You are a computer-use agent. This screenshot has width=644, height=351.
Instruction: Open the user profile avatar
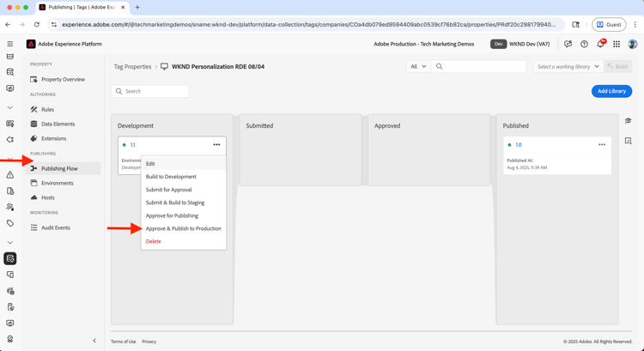coord(633,44)
